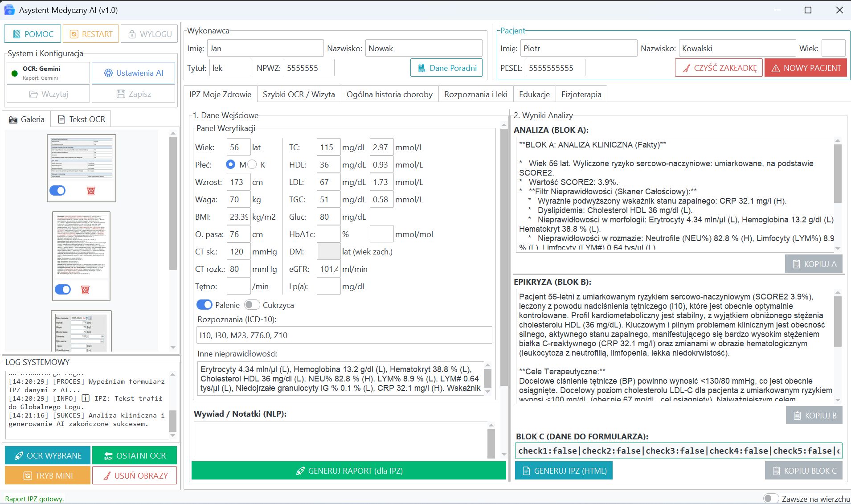
Task: Toggle the Palenie smoking switch
Action: tap(205, 305)
